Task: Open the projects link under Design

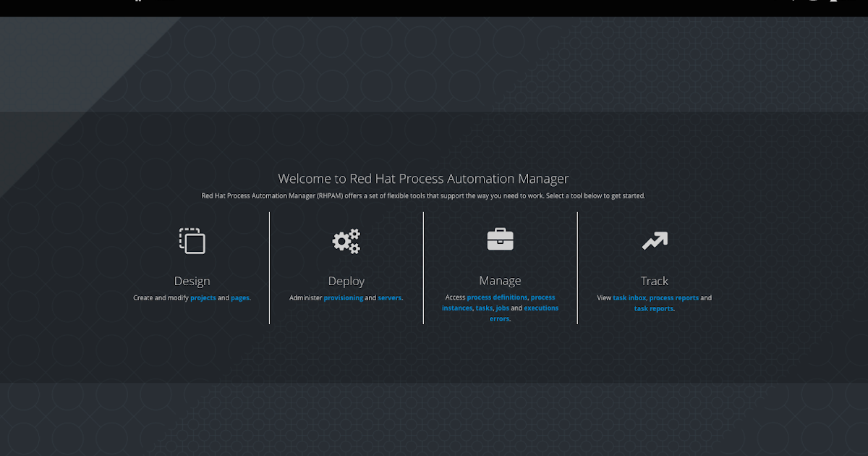Action: coord(203,297)
